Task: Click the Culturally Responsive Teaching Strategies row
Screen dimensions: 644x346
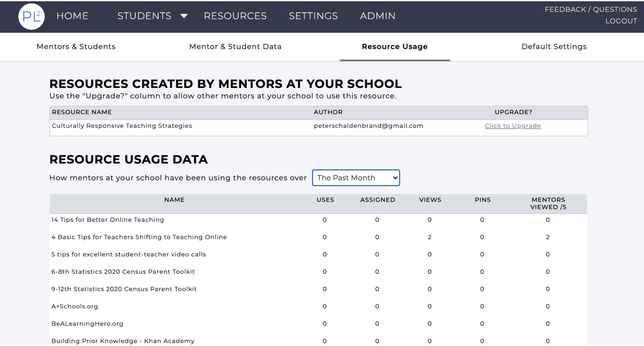Action: (122, 126)
